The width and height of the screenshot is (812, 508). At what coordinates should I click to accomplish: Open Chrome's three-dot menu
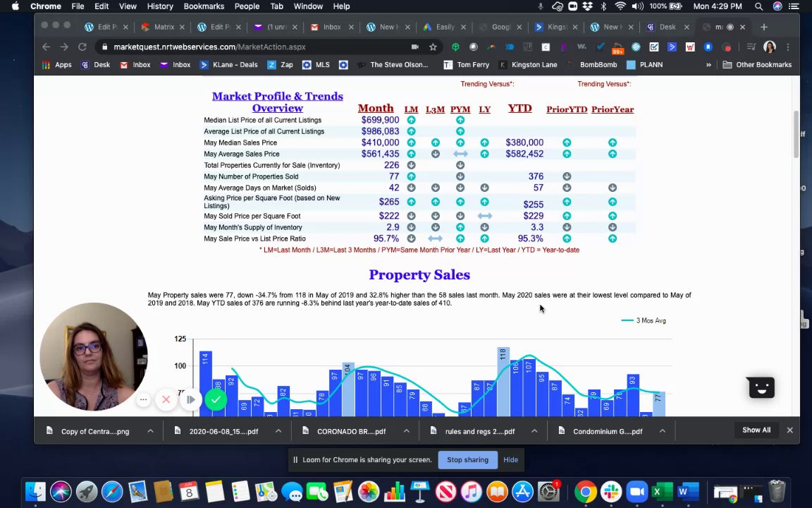point(787,47)
